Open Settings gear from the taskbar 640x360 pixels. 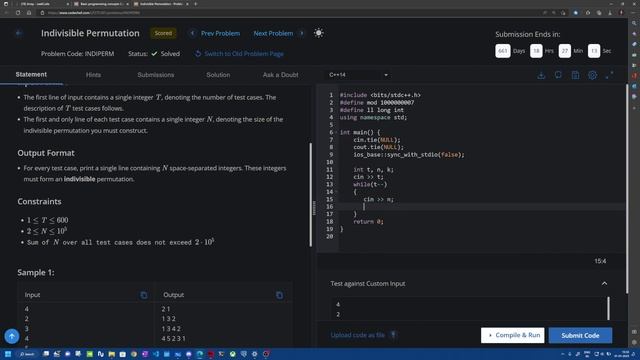254,354
